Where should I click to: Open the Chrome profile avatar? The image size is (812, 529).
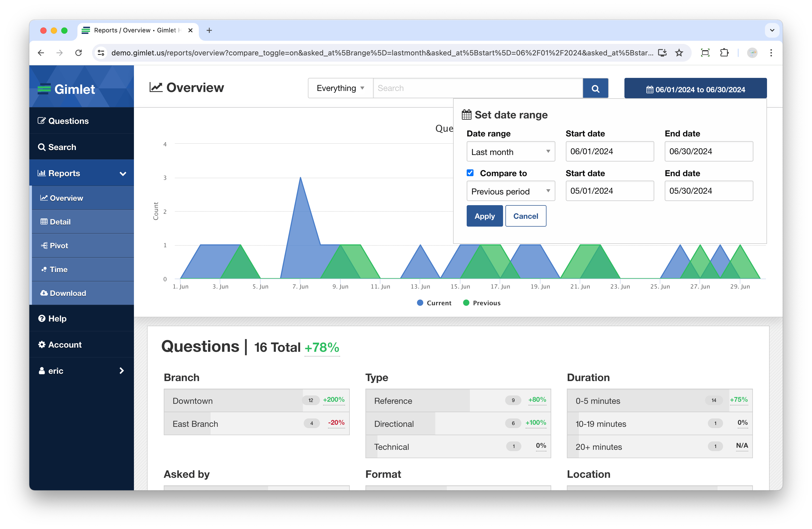coord(752,53)
